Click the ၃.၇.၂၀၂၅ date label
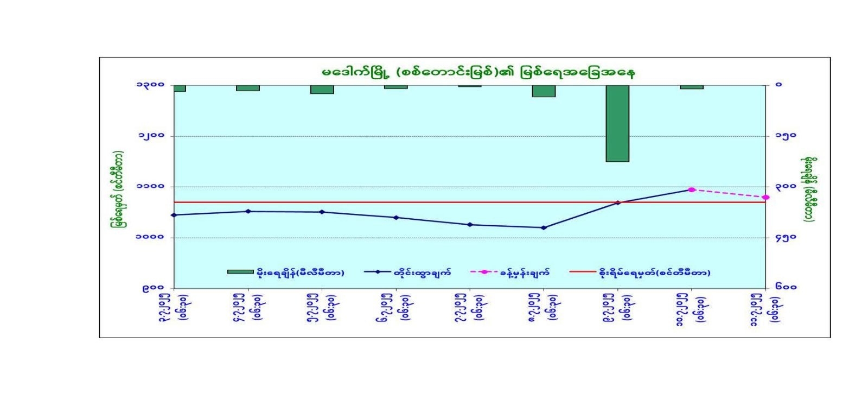Viewport: 868px width, 393px height. coord(165,308)
